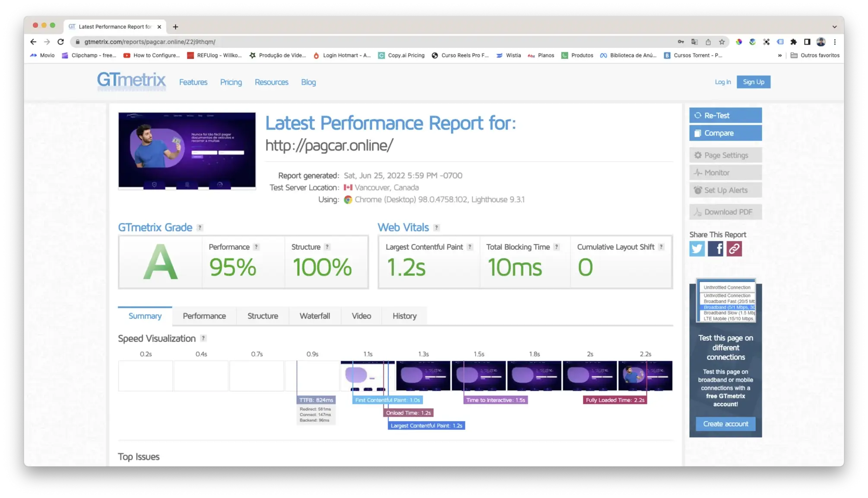Open help for Cumulative Layout Shift

pyautogui.click(x=661, y=247)
